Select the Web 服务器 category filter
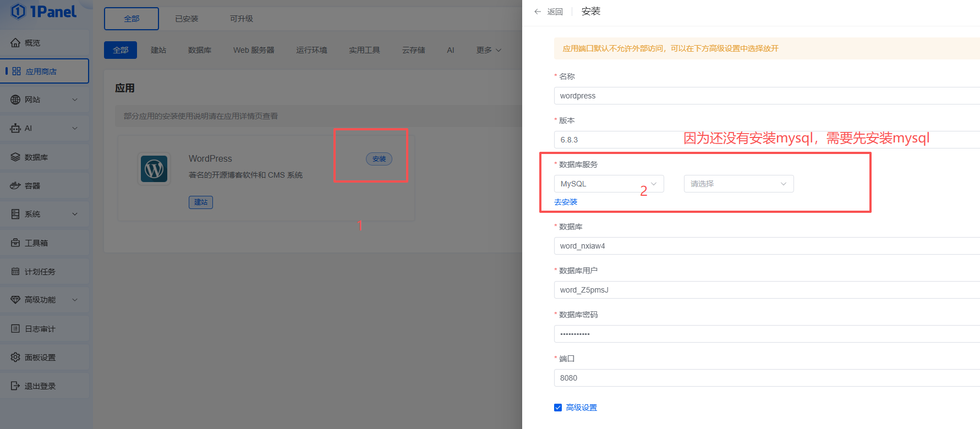 pyautogui.click(x=254, y=50)
